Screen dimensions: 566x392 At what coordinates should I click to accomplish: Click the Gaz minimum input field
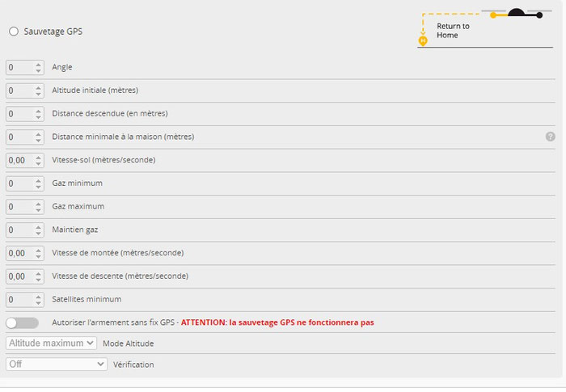24,183
